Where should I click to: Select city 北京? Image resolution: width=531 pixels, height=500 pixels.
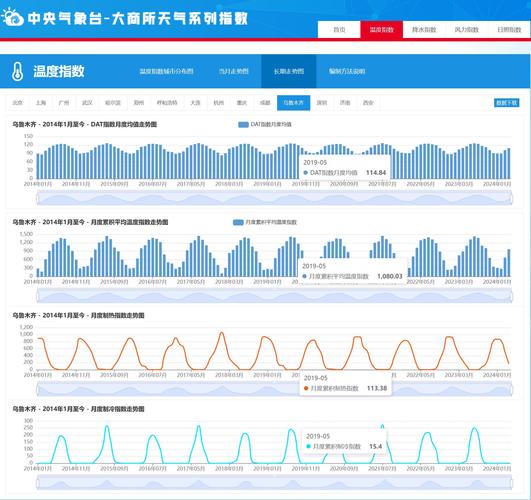pos(17,103)
